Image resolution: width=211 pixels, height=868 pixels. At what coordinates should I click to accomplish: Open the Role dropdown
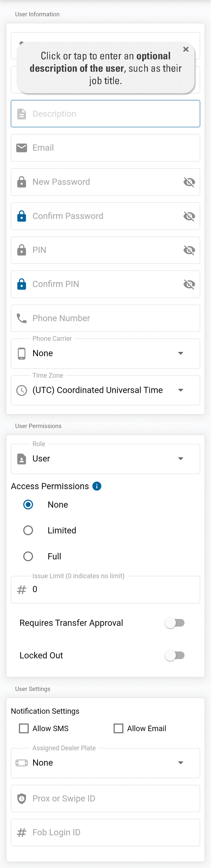coord(105,459)
